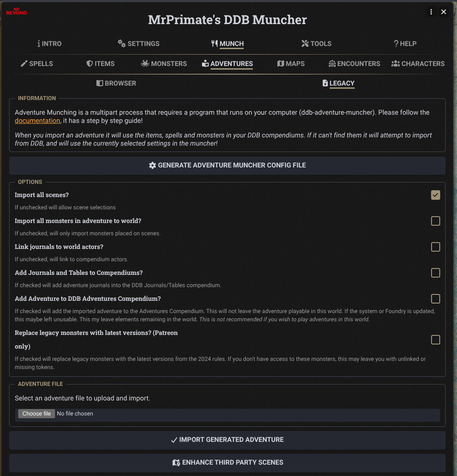The image size is (457, 476).
Task: Click the 'Import all scenes?' label
Action: (42, 195)
